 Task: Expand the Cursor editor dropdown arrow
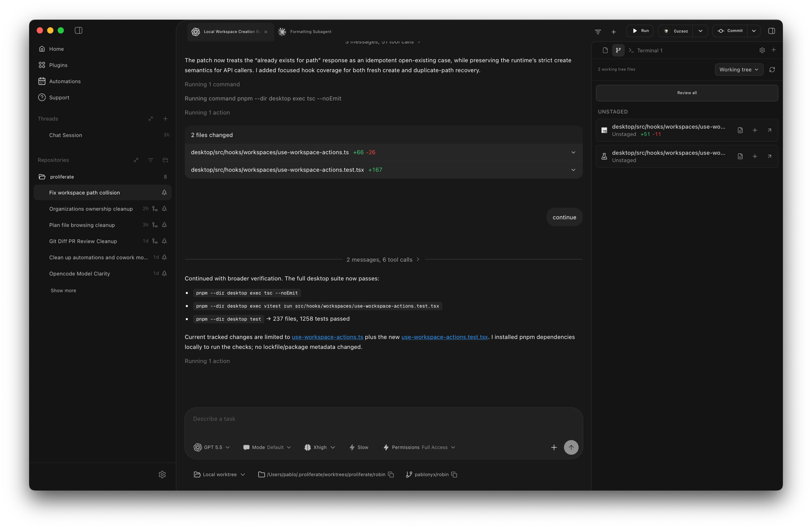(x=701, y=31)
